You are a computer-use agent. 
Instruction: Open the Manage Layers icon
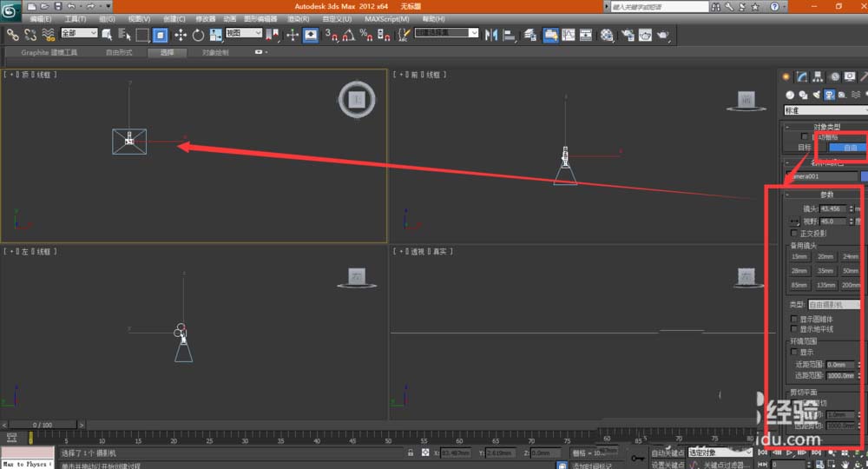pos(530,35)
